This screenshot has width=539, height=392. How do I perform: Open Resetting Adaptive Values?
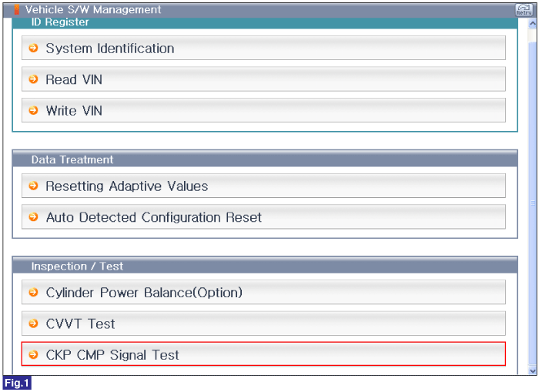(x=263, y=186)
